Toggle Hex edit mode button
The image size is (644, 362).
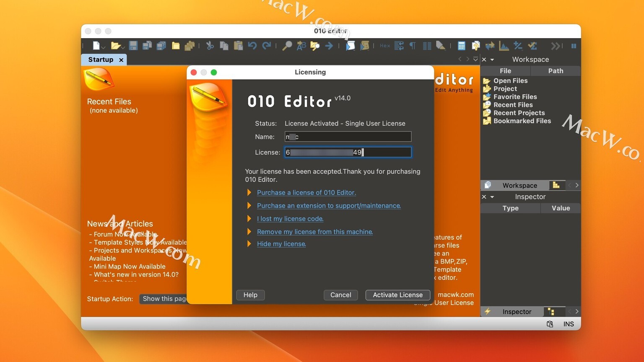point(385,46)
